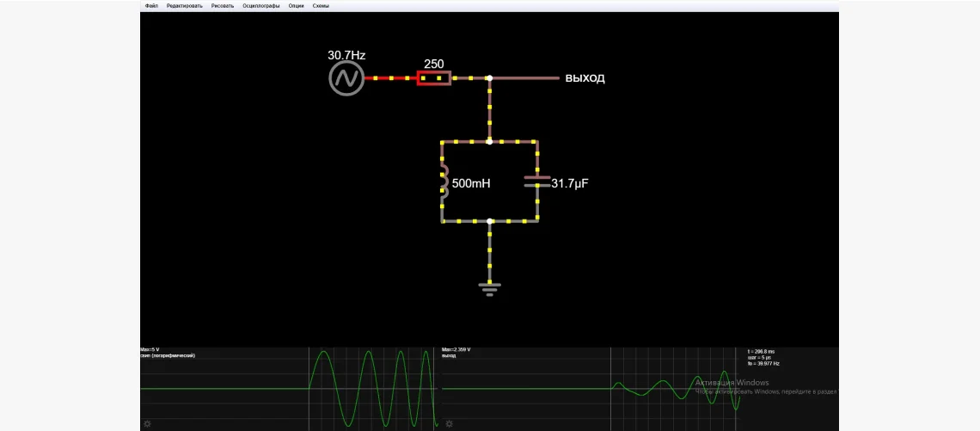Click the выход output label
The image size is (980, 431).
[x=585, y=78]
